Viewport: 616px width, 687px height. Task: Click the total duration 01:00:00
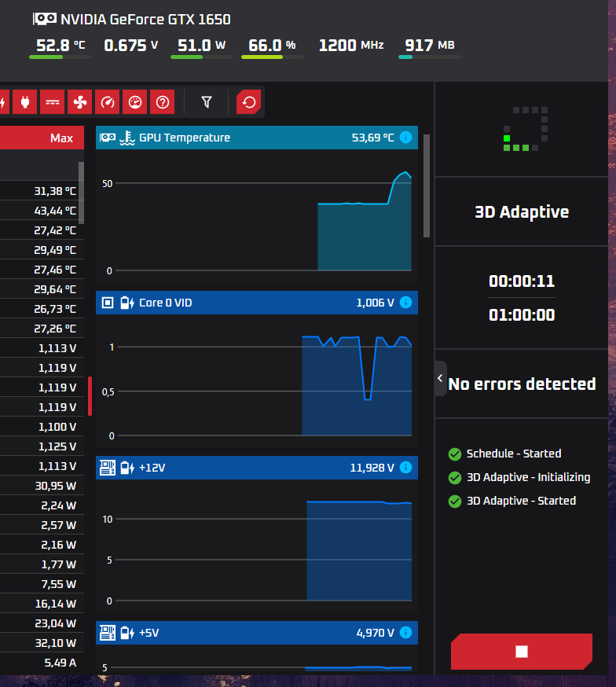pos(522,315)
